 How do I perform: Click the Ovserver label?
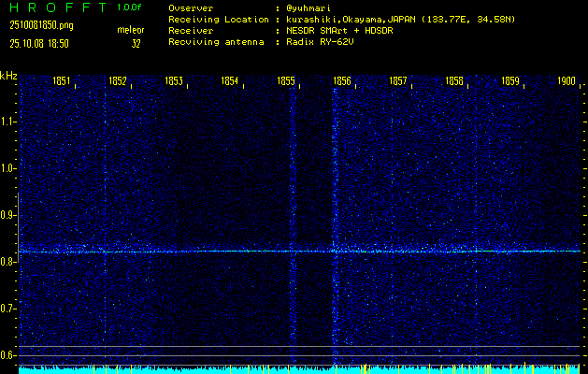191,8
